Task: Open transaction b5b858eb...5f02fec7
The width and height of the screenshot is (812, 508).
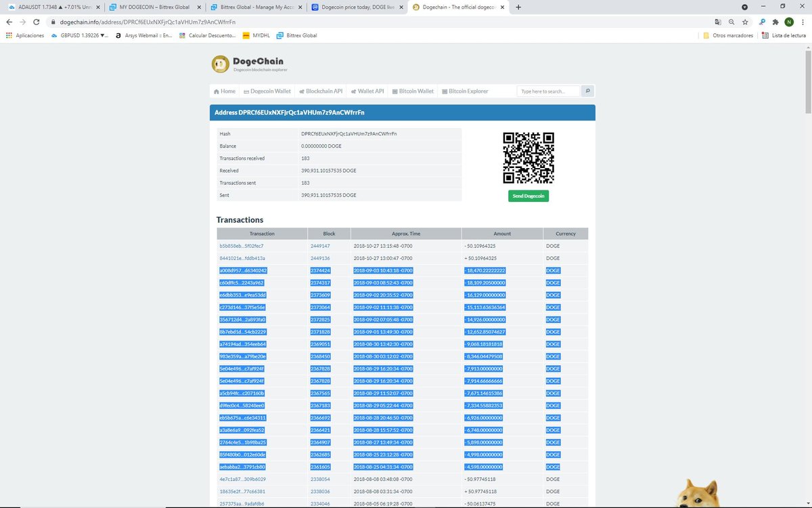Action: point(241,246)
